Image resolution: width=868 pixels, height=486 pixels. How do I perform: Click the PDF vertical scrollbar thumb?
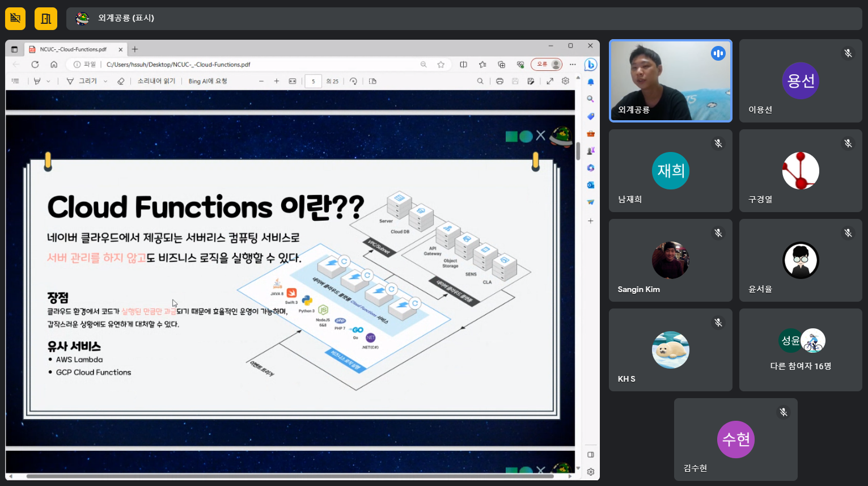tap(578, 151)
